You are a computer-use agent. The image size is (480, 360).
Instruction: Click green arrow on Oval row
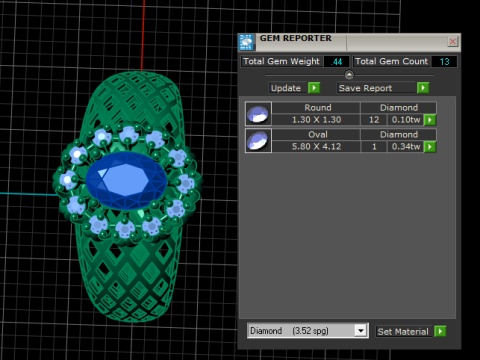(x=430, y=147)
